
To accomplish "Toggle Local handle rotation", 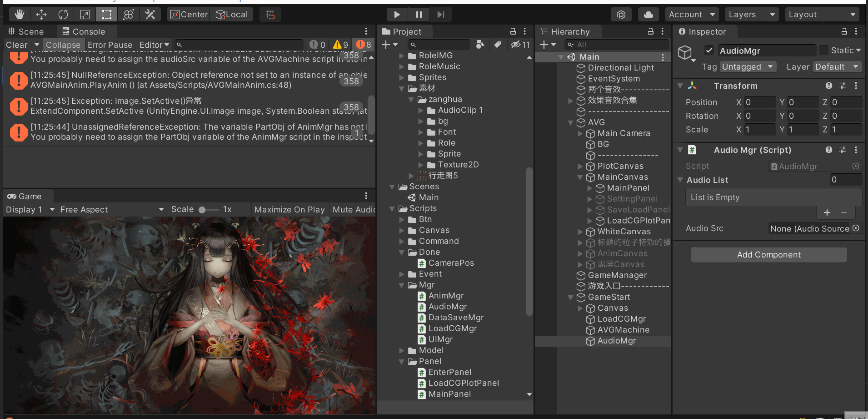I will click(232, 15).
